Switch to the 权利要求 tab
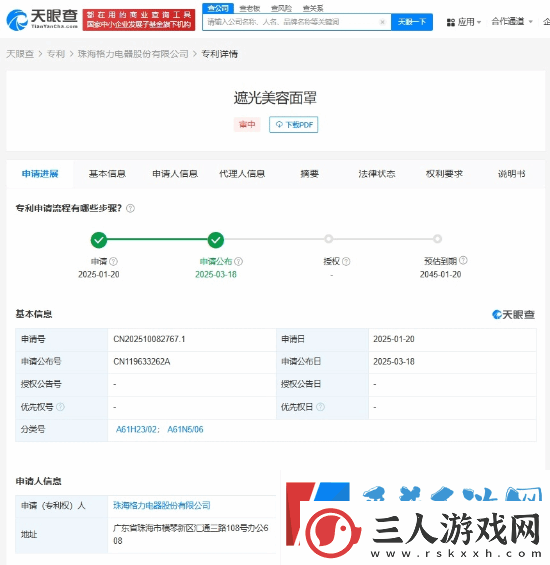This screenshot has height=565, width=550. pos(444,174)
